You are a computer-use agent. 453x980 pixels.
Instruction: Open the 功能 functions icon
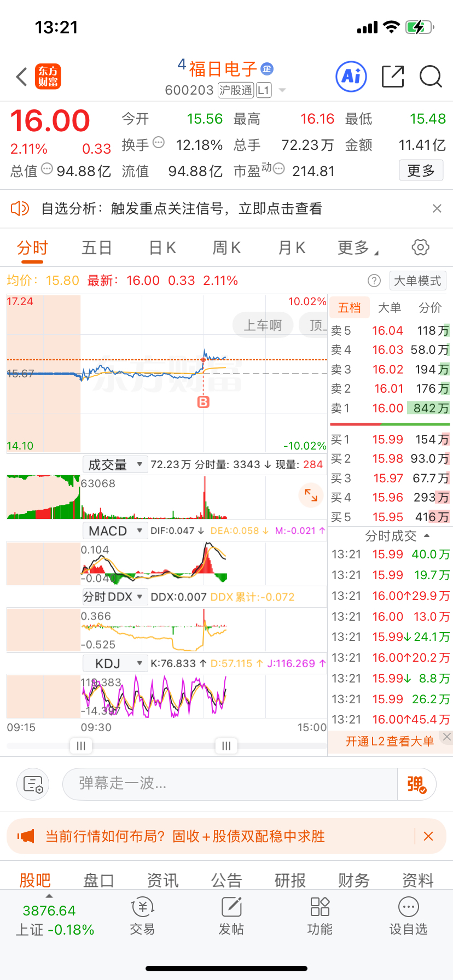tap(320, 917)
